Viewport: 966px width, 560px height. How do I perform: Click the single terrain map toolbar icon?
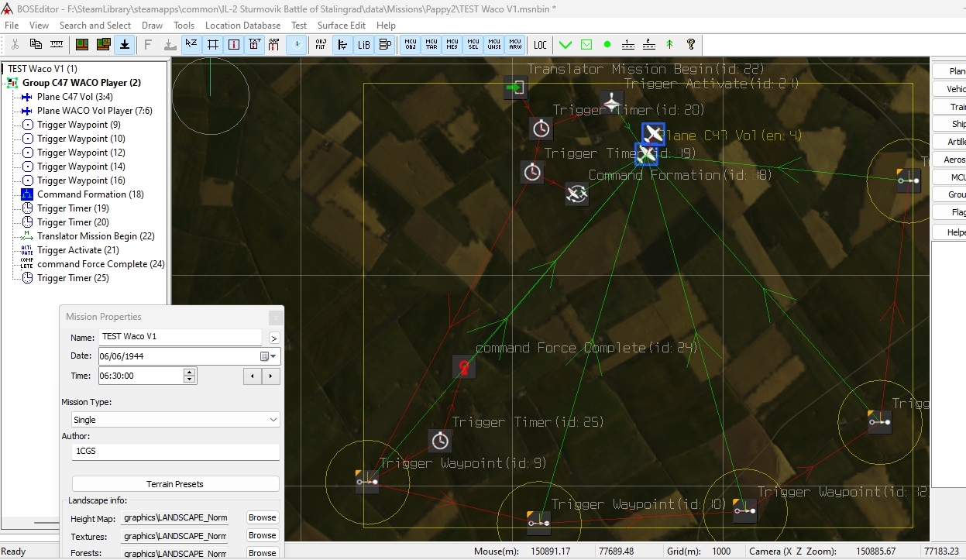coord(82,45)
